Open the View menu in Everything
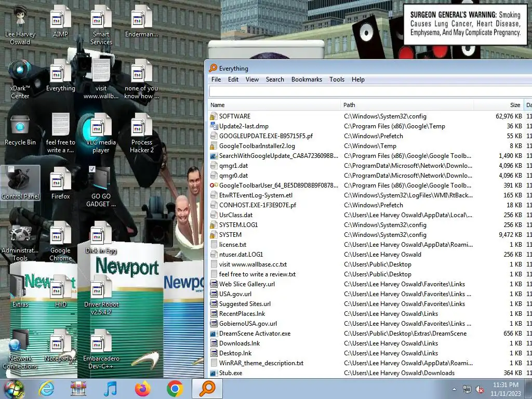The image size is (532, 399). tap(252, 79)
